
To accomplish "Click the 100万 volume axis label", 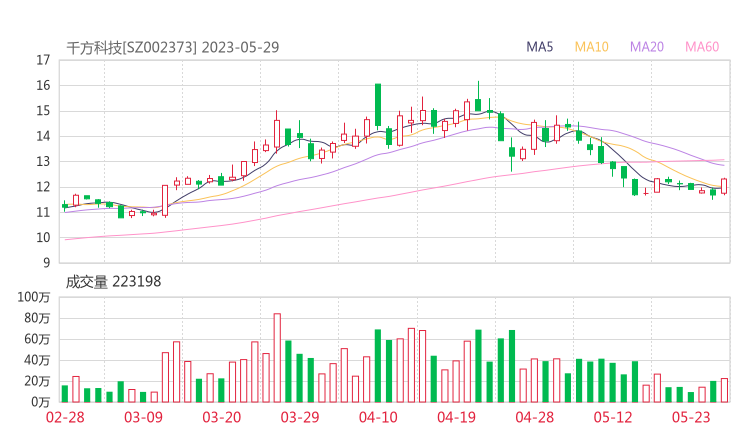I will tap(34, 298).
